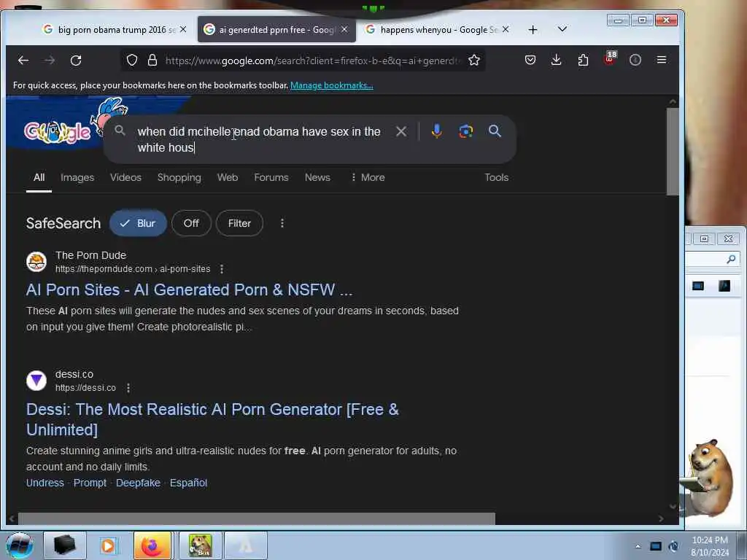Open options dots beside theporndude.com URL
The image size is (747, 560).
click(x=222, y=269)
